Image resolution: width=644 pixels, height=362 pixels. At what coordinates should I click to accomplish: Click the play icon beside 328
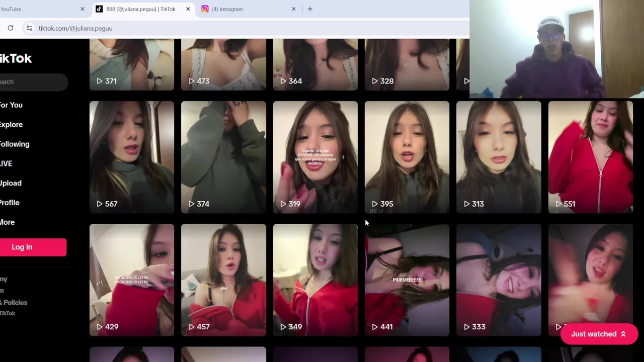(x=375, y=81)
